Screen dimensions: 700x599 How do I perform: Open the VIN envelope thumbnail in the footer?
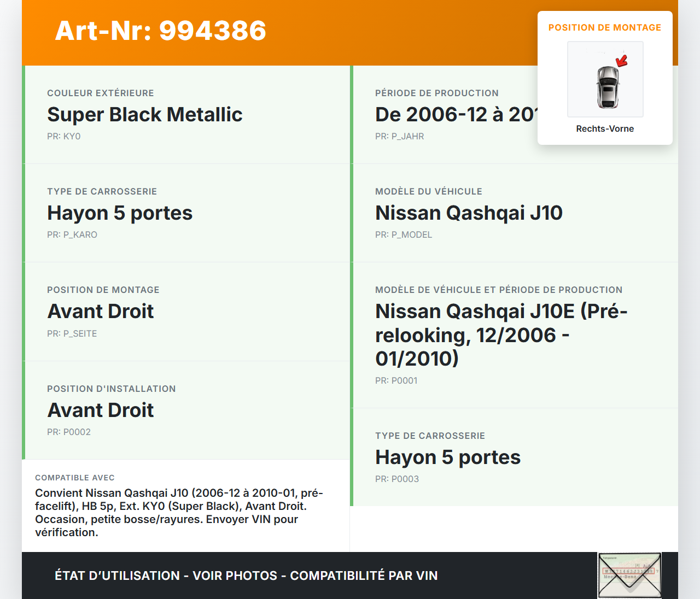(629, 575)
